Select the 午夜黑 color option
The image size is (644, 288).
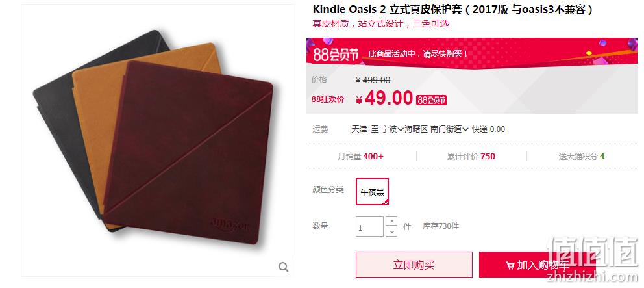click(x=372, y=192)
